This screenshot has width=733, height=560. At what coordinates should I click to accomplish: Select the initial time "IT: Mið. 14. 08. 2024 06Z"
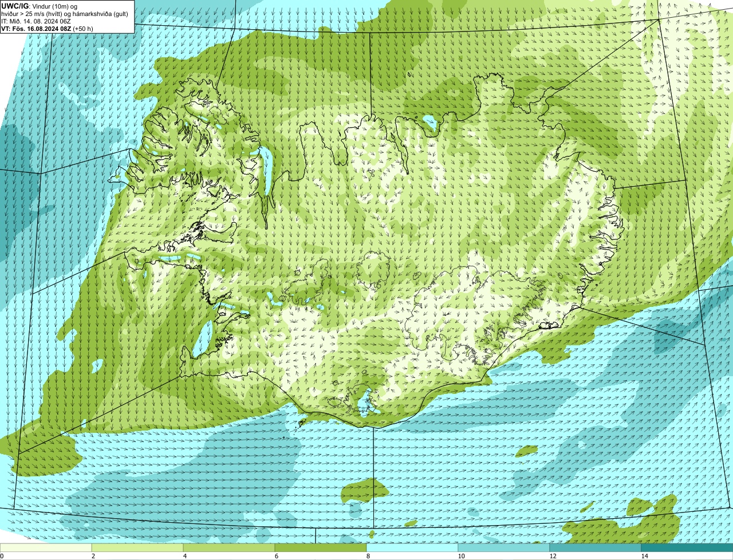point(36,21)
